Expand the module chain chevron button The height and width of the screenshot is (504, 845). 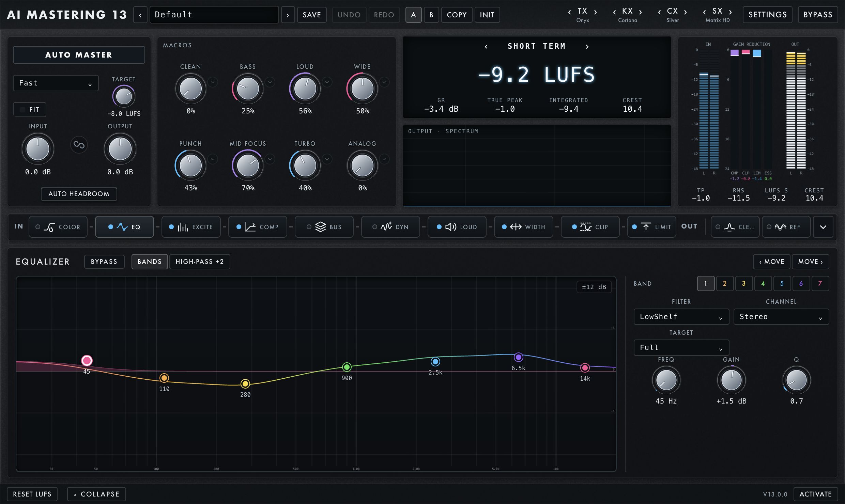click(823, 227)
